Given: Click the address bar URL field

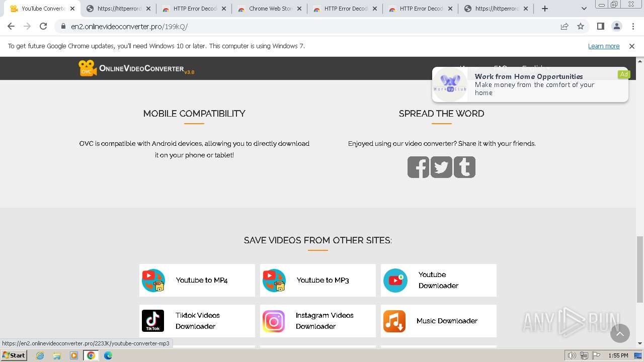Looking at the screenshot, I should 312,26.
